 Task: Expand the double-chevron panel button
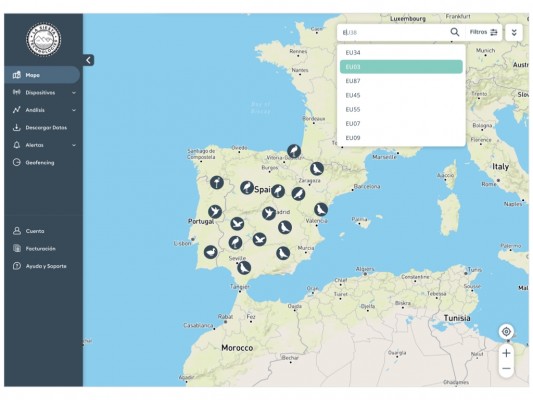click(x=514, y=33)
